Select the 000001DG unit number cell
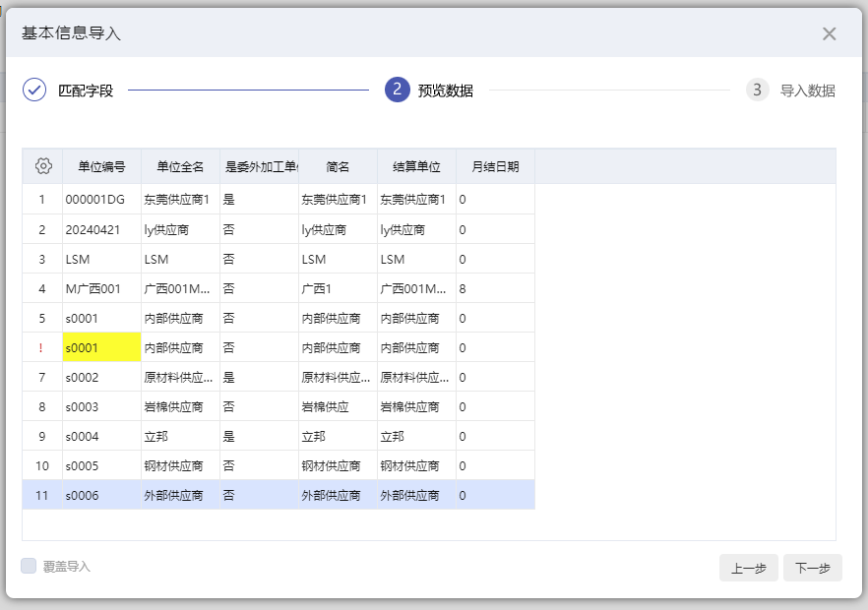The height and width of the screenshot is (610, 868). 101,200
